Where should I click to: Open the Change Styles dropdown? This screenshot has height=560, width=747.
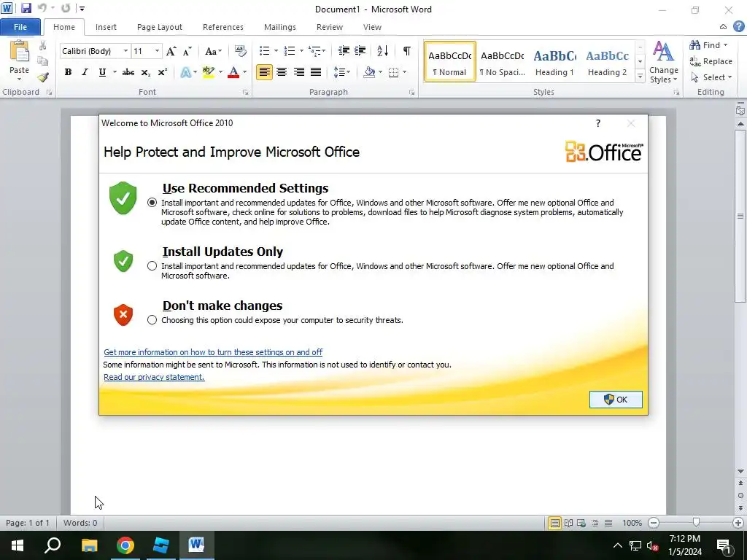(x=664, y=62)
